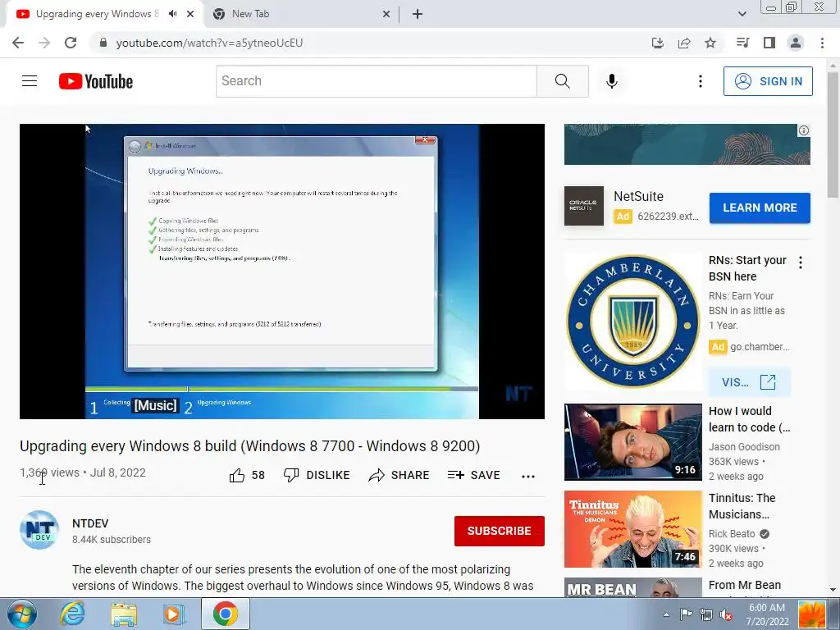Open a new tab with plus button

point(418,15)
